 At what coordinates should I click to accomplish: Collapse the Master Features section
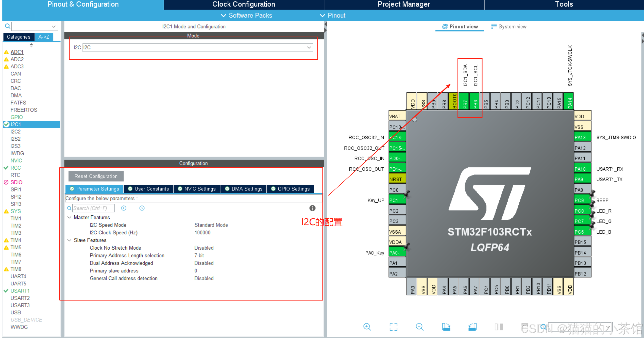pos(69,217)
